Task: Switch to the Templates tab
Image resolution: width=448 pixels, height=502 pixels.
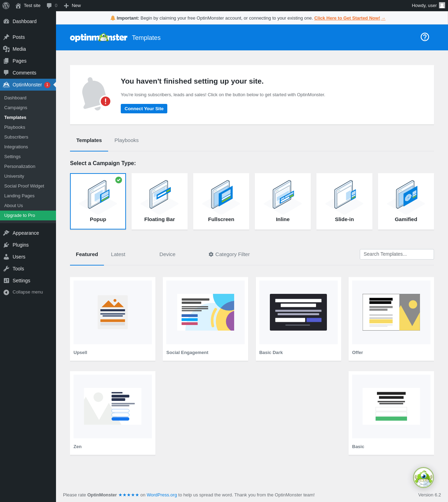Action: [x=89, y=140]
